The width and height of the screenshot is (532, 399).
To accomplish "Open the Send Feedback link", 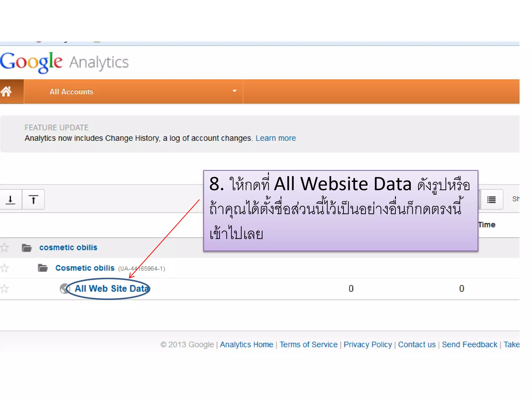I will [470, 344].
